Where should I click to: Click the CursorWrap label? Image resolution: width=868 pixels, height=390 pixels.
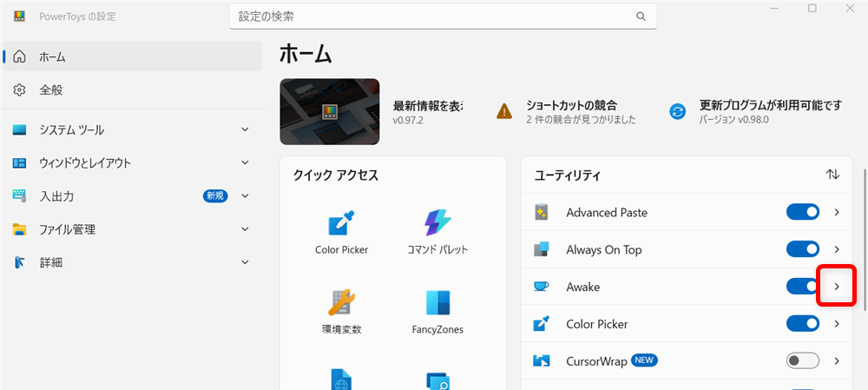coord(596,361)
